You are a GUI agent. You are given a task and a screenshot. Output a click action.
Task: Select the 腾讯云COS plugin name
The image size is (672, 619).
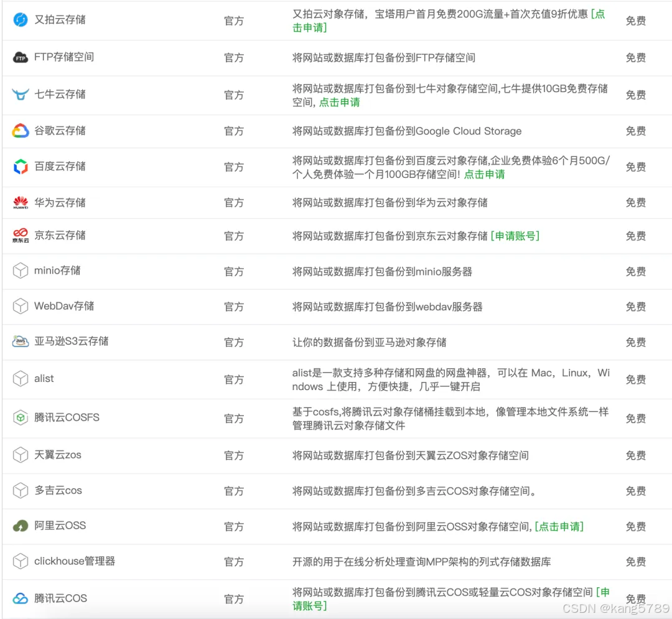[61, 598]
